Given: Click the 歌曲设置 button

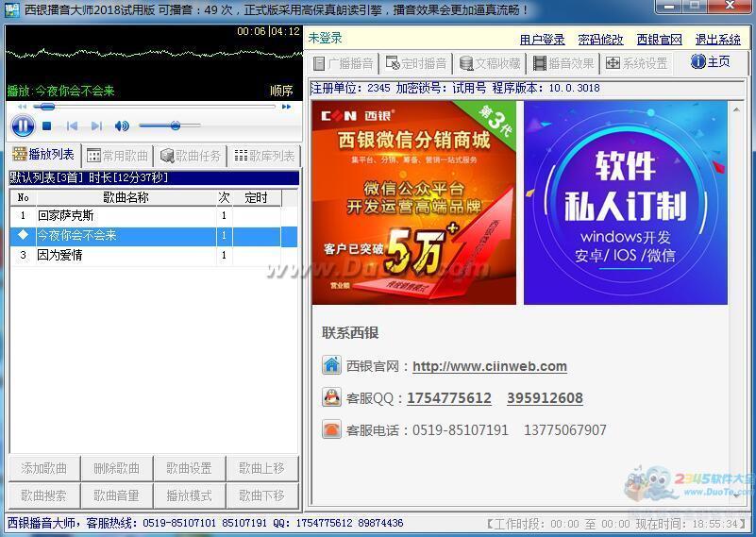Looking at the screenshot, I should pos(190,468).
